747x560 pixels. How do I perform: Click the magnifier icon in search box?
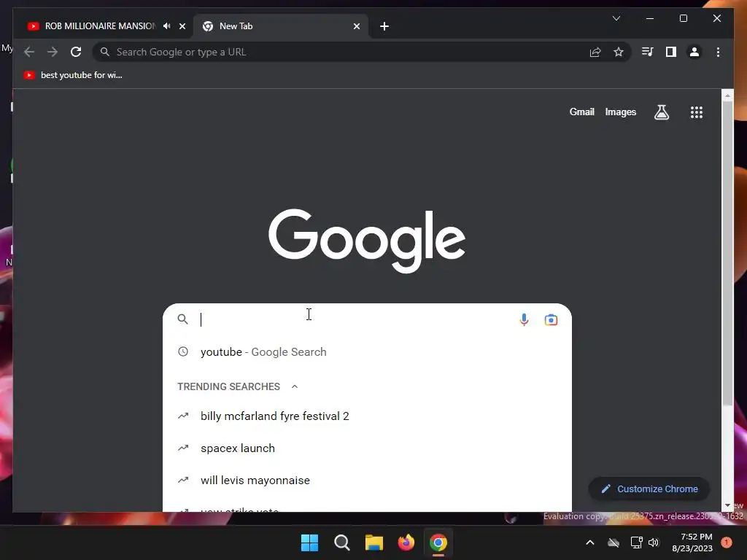pos(182,319)
